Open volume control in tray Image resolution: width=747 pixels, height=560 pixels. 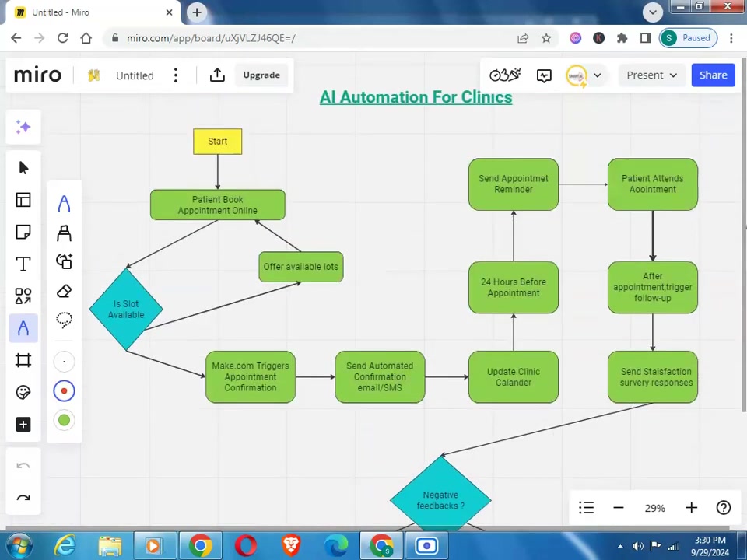[x=638, y=546]
